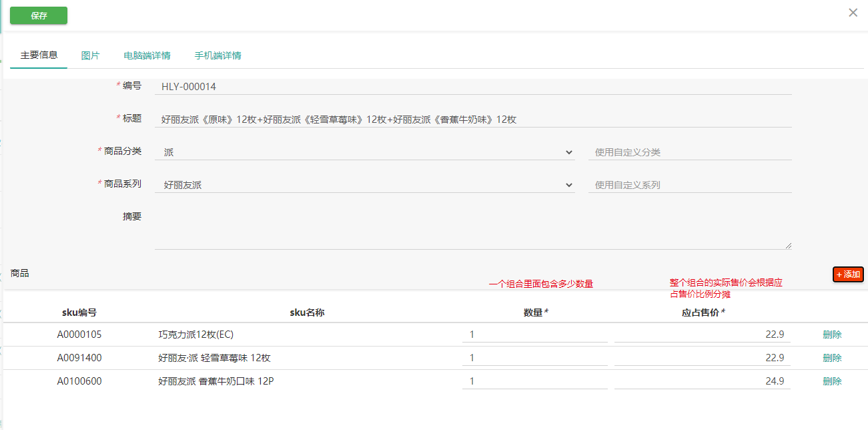Open the 图片 tab
The width and height of the screenshot is (868, 430).
click(90, 55)
